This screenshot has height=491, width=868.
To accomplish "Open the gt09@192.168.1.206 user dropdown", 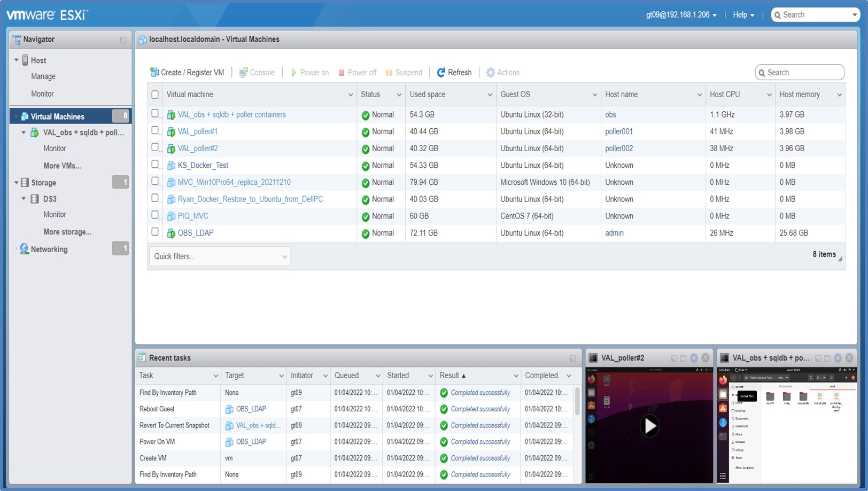I will [681, 15].
